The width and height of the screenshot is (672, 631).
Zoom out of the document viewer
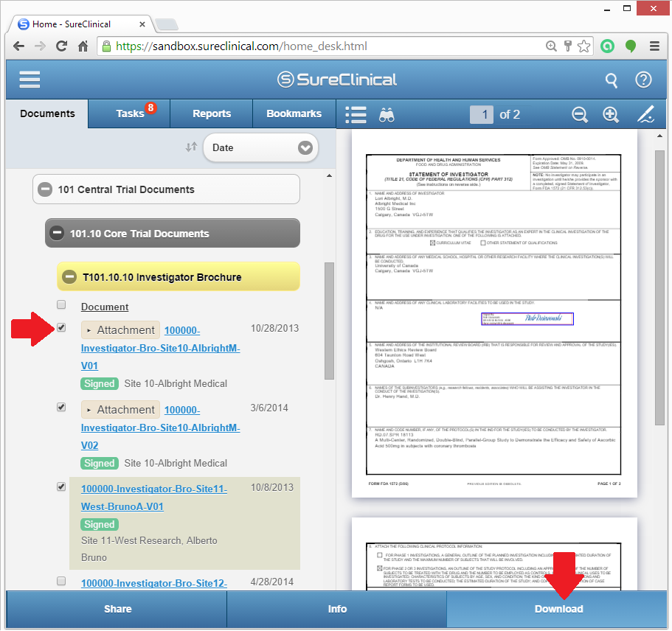pos(580,115)
